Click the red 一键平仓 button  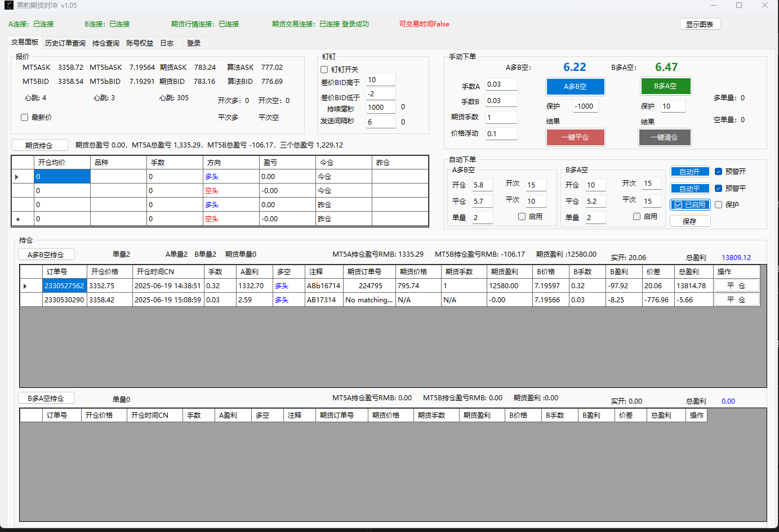(575, 137)
